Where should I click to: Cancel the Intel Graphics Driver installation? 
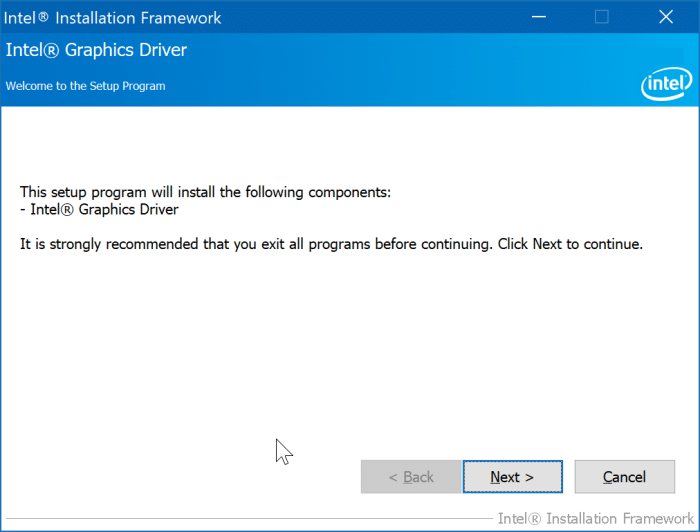click(625, 477)
